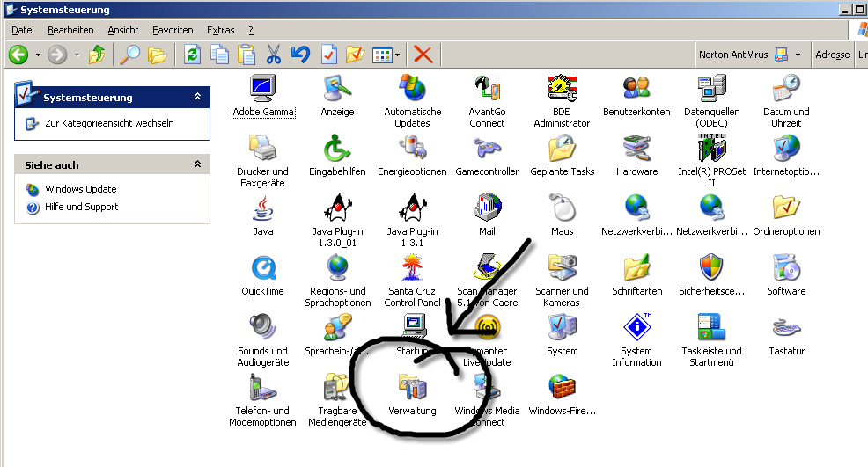This screenshot has width=868, height=467.
Task: Open the Bearbeiten menu
Action: point(70,30)
